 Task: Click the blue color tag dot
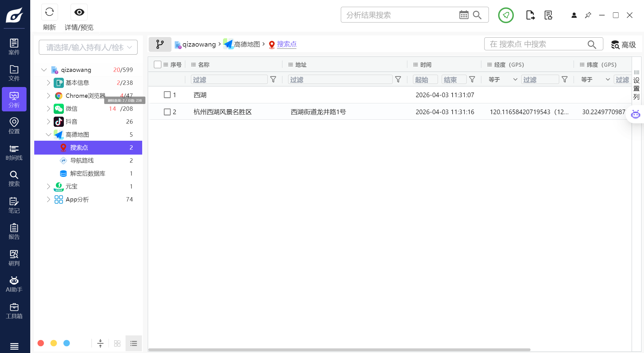67,343
